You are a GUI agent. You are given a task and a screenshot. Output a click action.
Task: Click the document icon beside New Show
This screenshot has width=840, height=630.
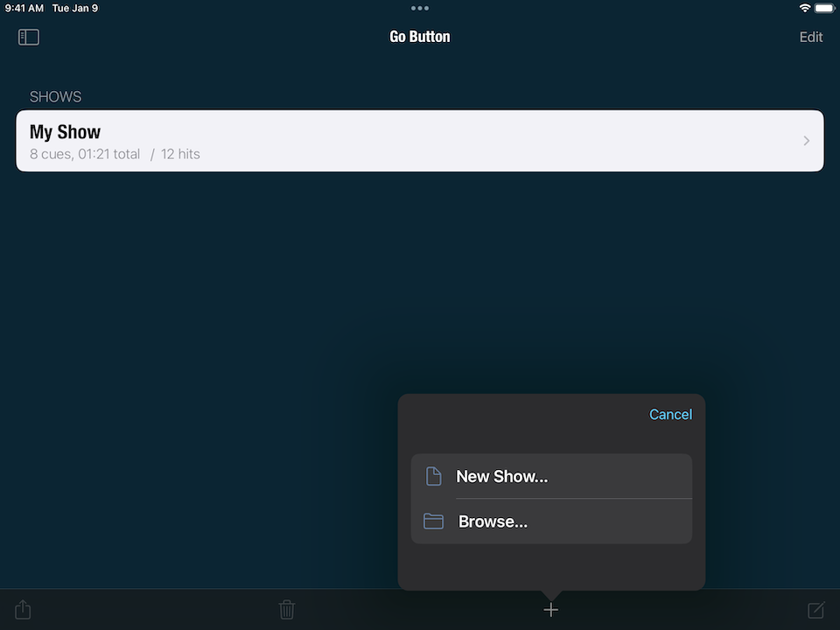433,477
